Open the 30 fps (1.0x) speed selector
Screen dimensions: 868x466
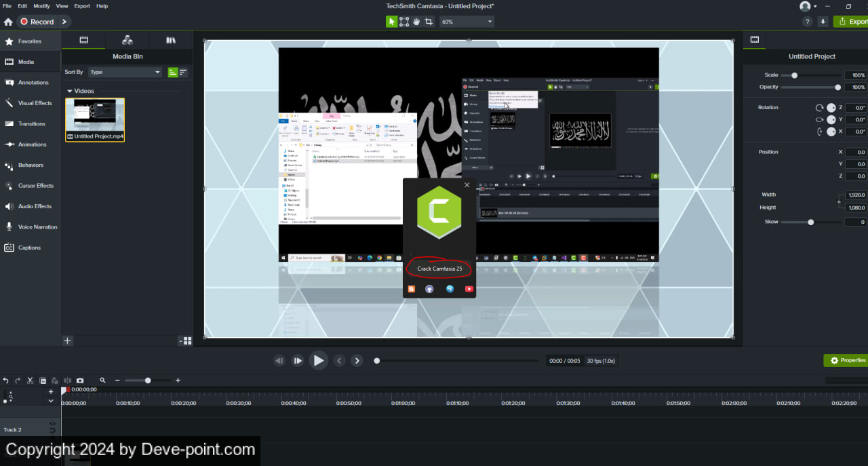tap(601, 361)
